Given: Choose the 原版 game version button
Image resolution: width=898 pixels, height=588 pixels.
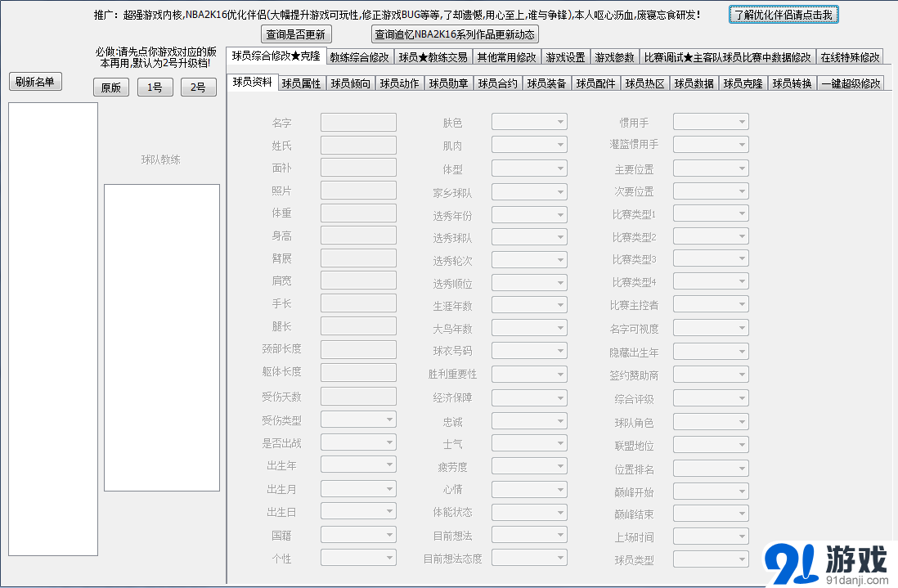Looking at the screenshot, I should (111, 87).
